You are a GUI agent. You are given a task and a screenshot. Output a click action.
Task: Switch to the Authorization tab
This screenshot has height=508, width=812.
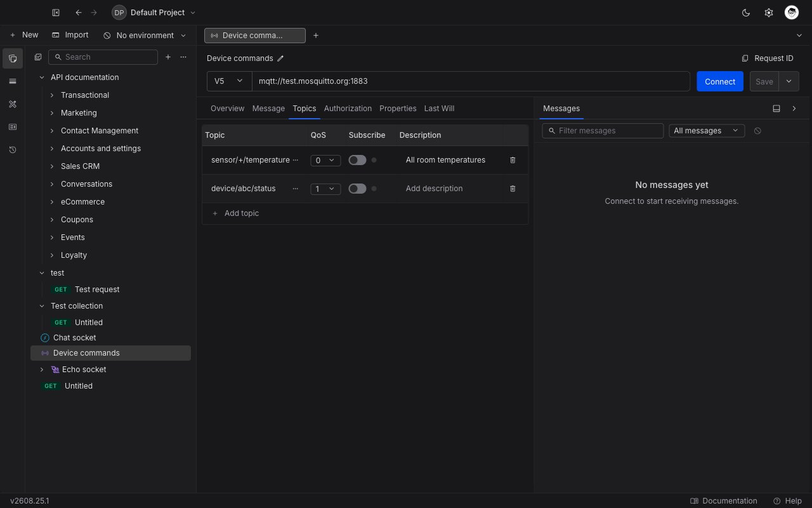(x=348, y=109)
